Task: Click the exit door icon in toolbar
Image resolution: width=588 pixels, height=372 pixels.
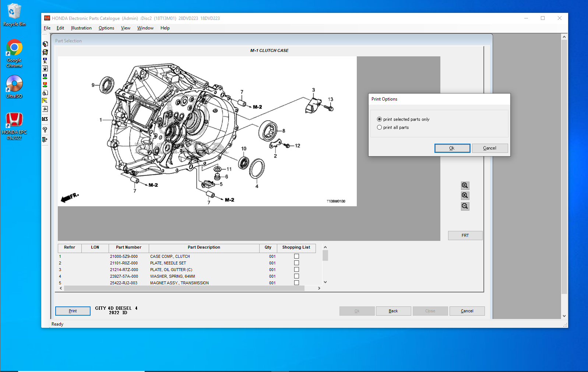Action: point(45,140)
